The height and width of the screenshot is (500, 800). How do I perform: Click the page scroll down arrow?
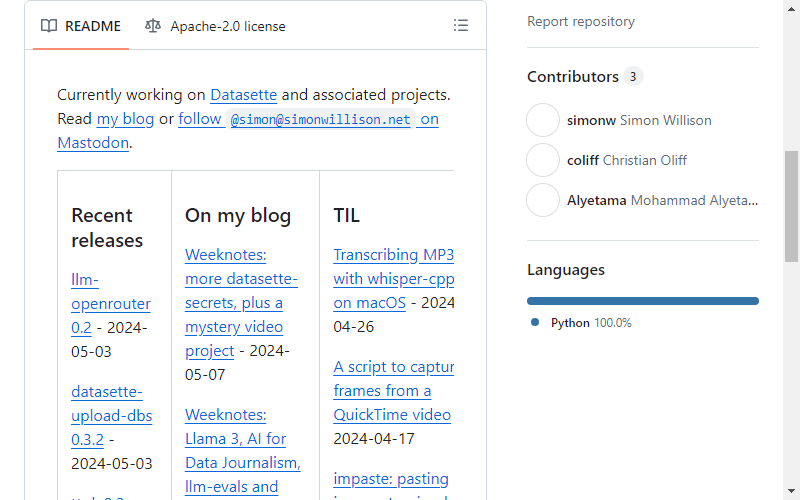coord(791,492)
